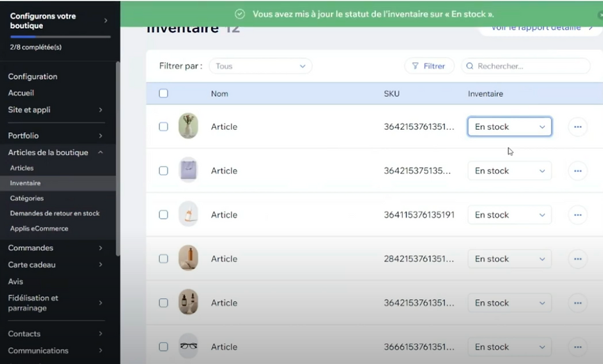Open the purple tote bag article thumbnail
Image resolution: width=603 pixels, height=364 pixels.
(x=188, y=170)
